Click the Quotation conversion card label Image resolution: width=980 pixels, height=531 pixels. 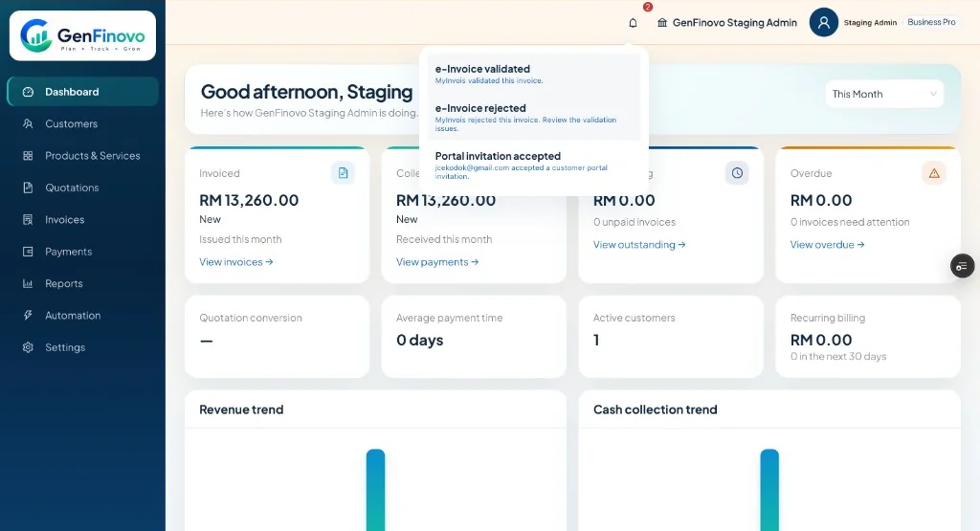pos(251,318)
